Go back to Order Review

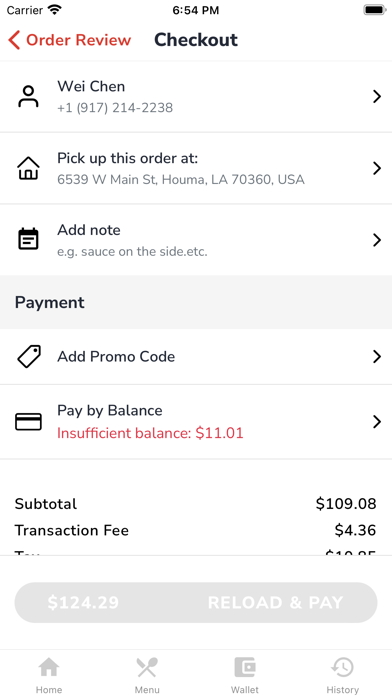click(x=70, y=40)
